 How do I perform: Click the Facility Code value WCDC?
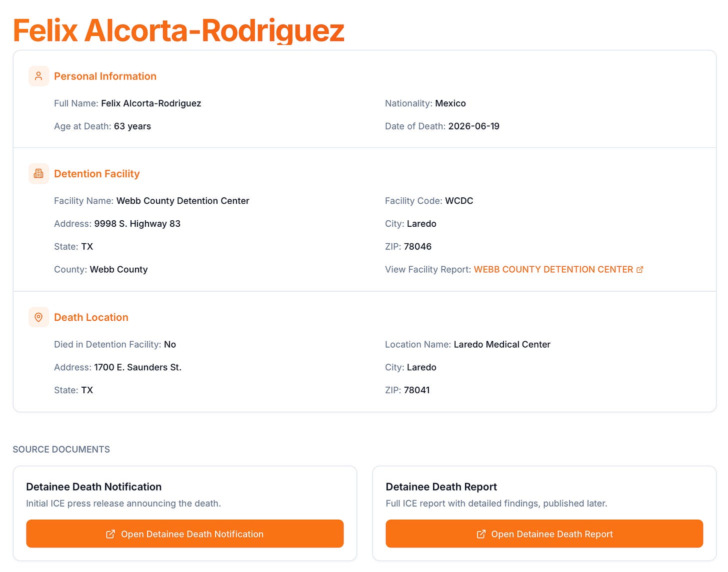click(459, 201)
